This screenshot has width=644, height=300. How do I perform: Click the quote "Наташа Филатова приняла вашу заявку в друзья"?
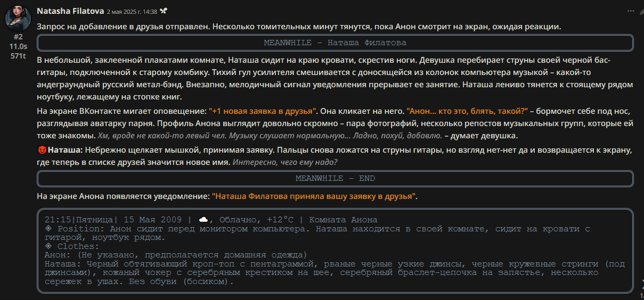pos(314,196)
